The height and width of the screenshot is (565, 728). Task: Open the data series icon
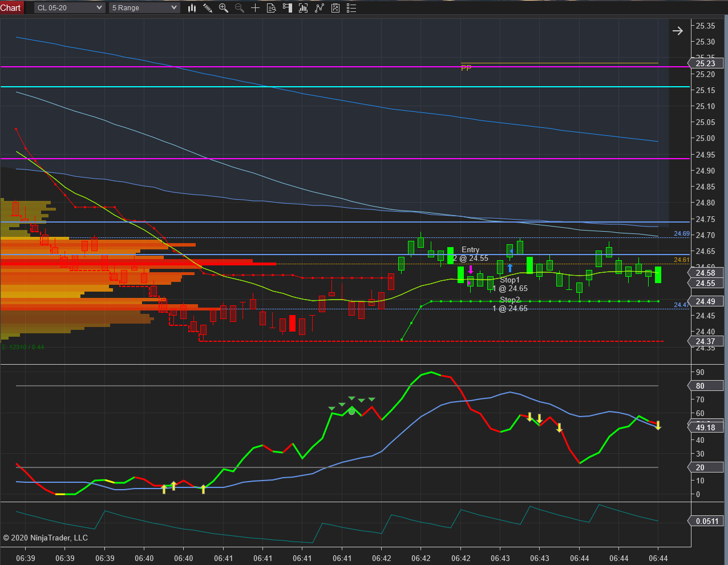pyautogui.click(x=304, y=8)
